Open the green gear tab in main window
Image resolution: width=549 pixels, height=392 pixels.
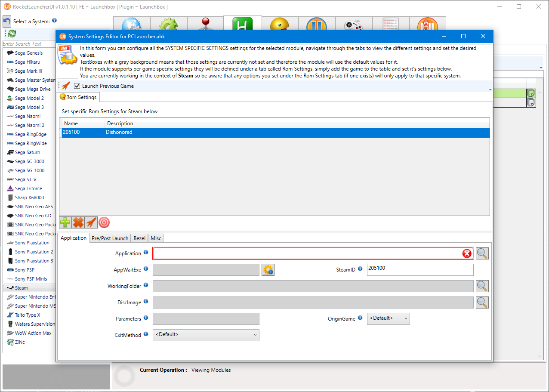(x=169, y=24)
